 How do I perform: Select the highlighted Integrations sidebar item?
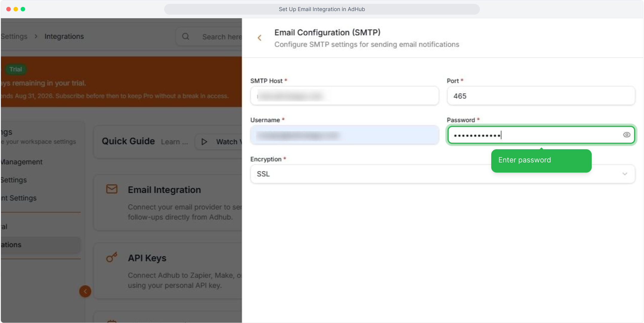point(40,245)
